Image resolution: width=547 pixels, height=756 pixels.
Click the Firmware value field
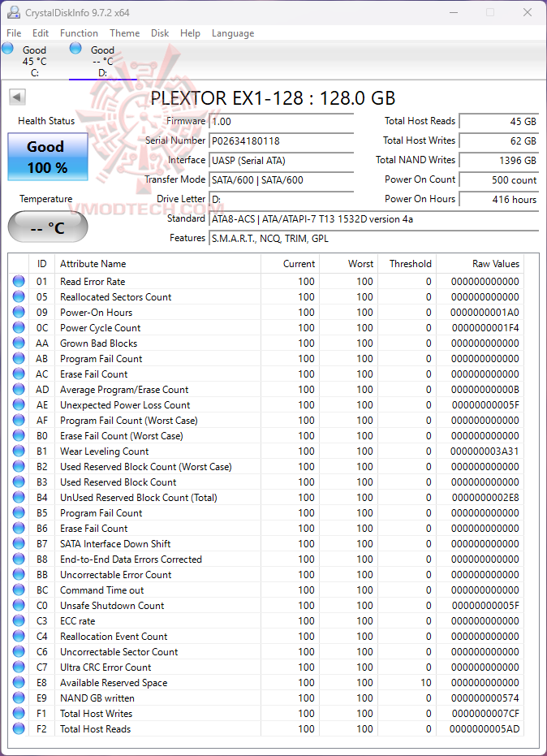click(x=282, y=122)
